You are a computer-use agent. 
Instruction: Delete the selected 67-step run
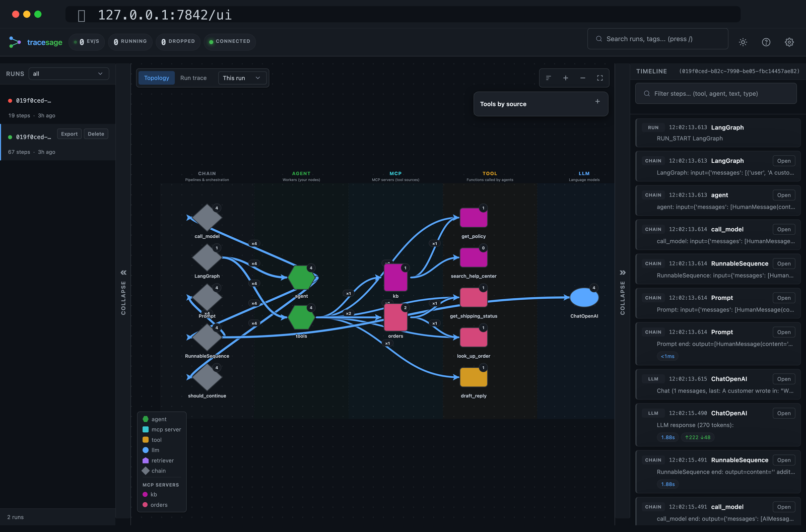point(96,134)
